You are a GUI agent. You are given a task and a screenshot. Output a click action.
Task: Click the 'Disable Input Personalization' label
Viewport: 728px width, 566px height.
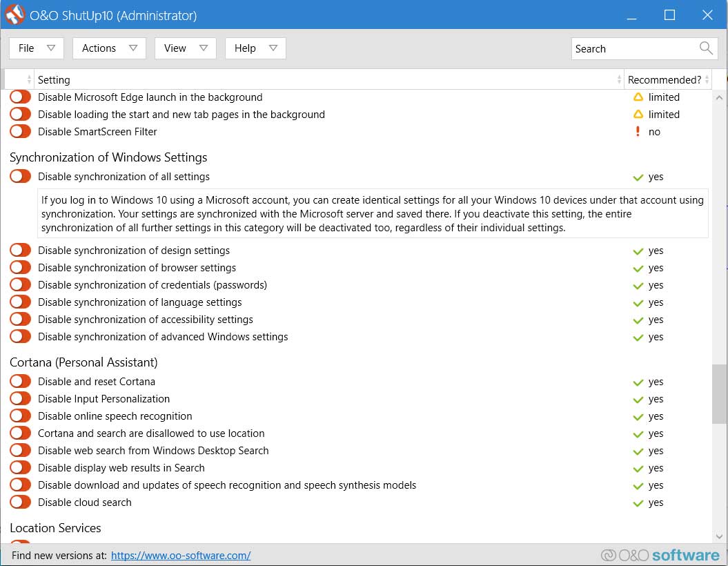tap(104, 399)
